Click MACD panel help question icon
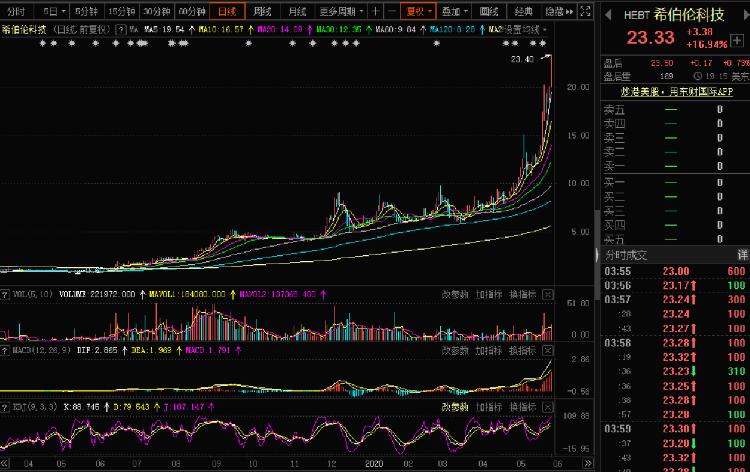Image resolution: width=750 pixels, height=472 pixels. pos(5,351)
